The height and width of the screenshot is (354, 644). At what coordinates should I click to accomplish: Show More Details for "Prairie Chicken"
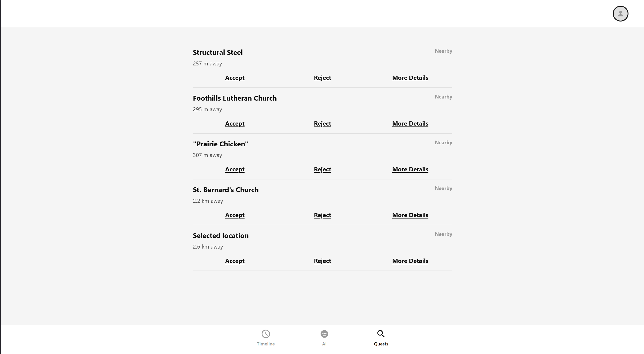[x=410, y=169]
